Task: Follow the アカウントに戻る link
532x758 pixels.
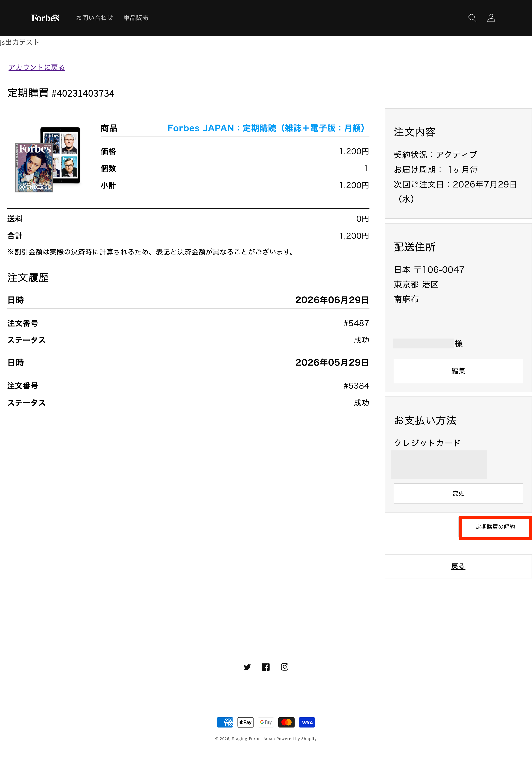Action: click(37, 67)
